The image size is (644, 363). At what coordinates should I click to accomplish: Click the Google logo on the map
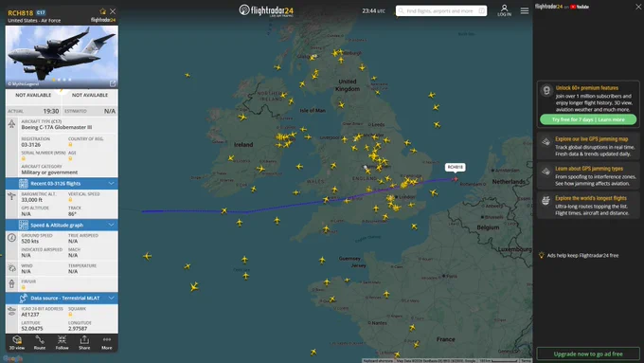pos(12,358)
